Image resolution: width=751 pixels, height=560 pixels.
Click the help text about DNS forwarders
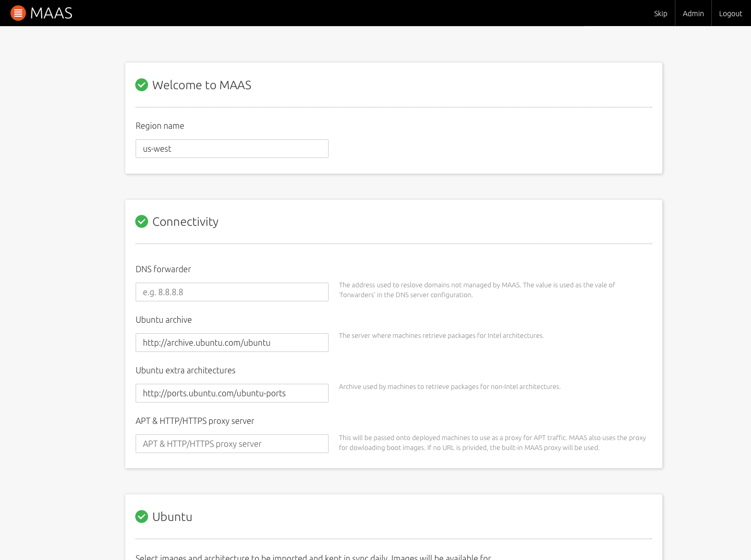[477, 290]
